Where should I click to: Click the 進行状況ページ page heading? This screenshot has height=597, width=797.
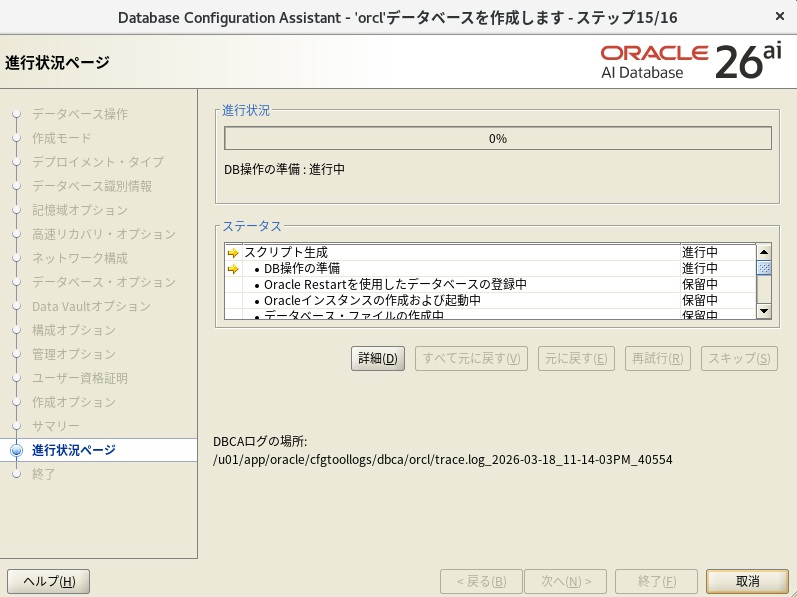coord(57,62)
